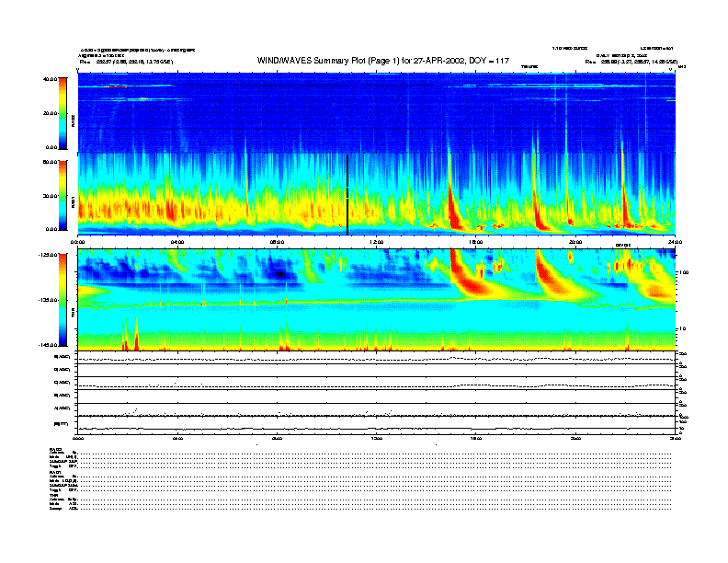Viewport: 728px width, 563px height.
Task: Click the 04:00 tick label under RAD1 spectrogram
Action: coord(177,242)
